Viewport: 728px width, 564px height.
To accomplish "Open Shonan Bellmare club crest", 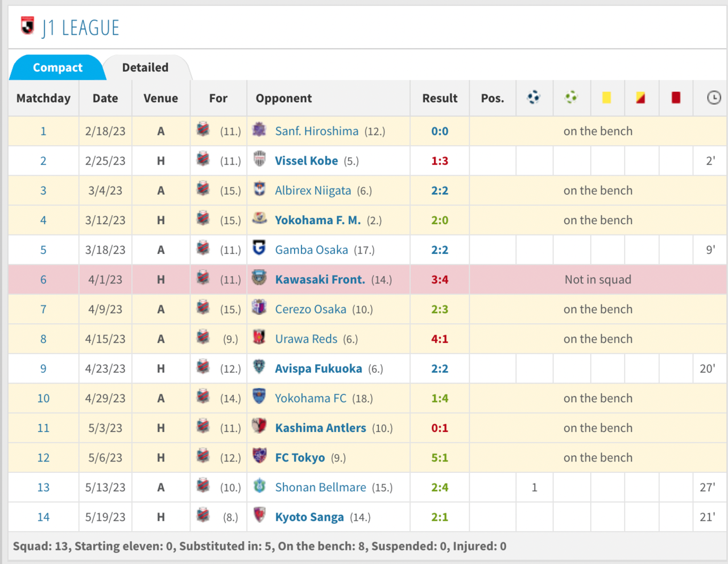I will coord(259,485).
